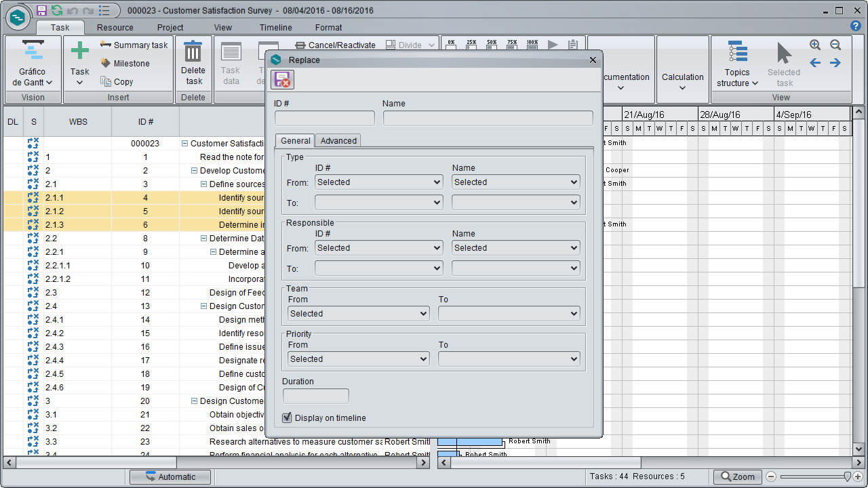Toggle Display on timeline checkbox

click(x=287, y=418)
